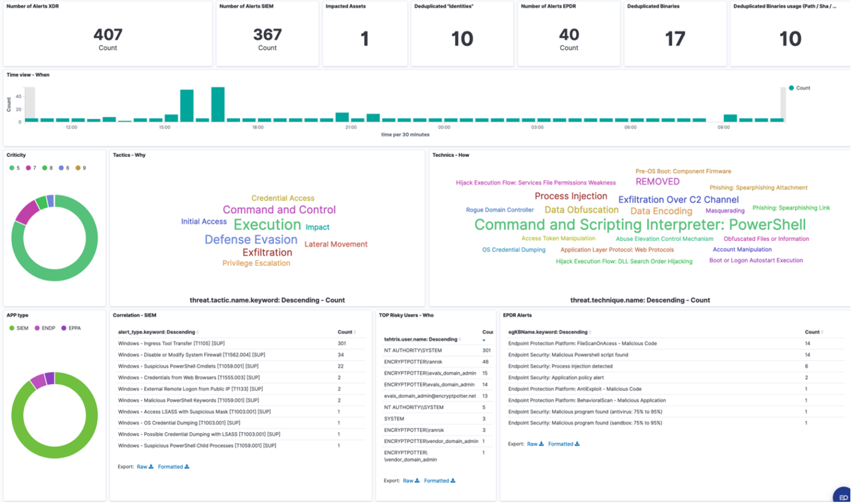This screenshot has height=504, width=853.
Task: Click the Raw download icon under TOP Risky Users
Action: 417,481
